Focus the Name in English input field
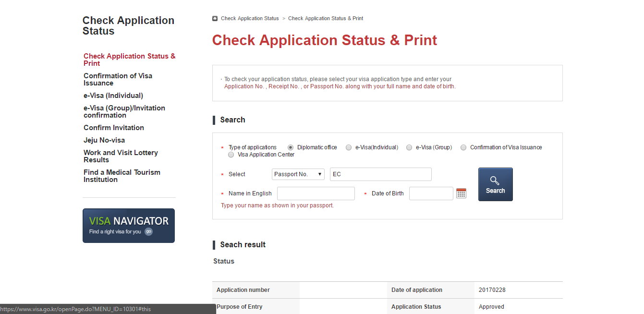 click(316, 193)
